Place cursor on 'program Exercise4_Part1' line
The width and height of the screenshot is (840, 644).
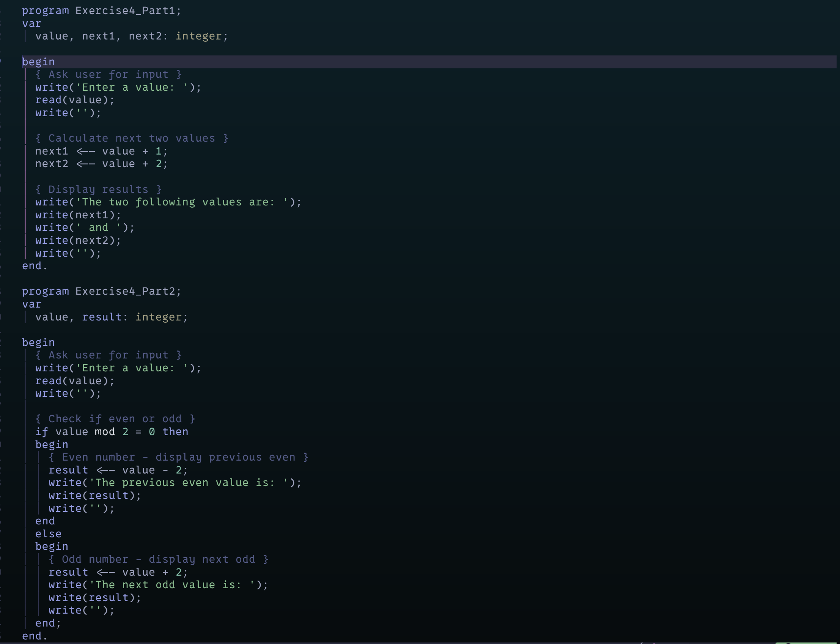click(101, 11)
